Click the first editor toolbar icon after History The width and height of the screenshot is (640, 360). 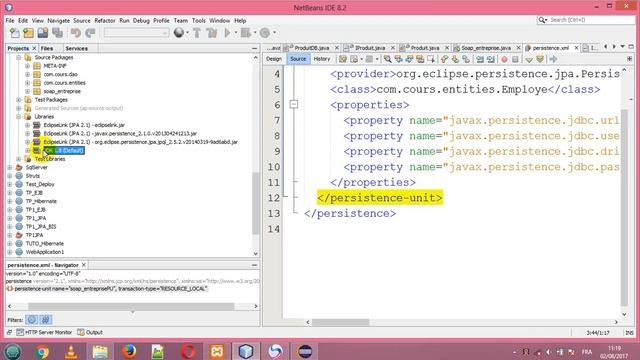pos(343,59)
